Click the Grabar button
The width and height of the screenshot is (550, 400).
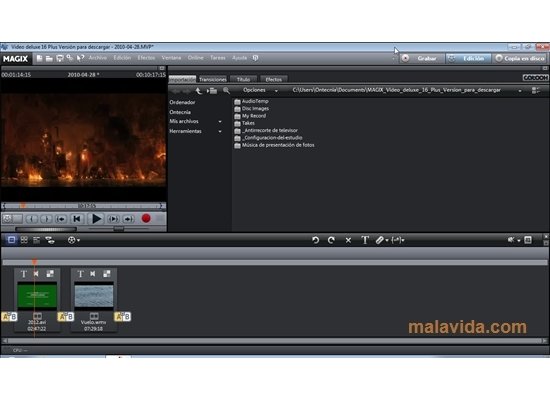tap(422, 59)
